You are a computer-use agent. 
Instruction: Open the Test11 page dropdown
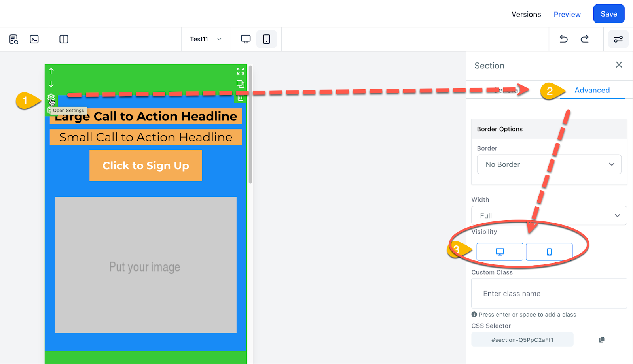206,39
